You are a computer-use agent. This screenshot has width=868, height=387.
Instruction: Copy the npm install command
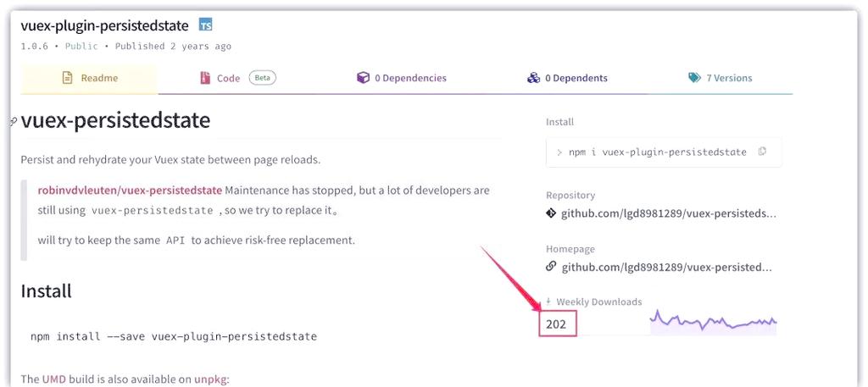762,152
